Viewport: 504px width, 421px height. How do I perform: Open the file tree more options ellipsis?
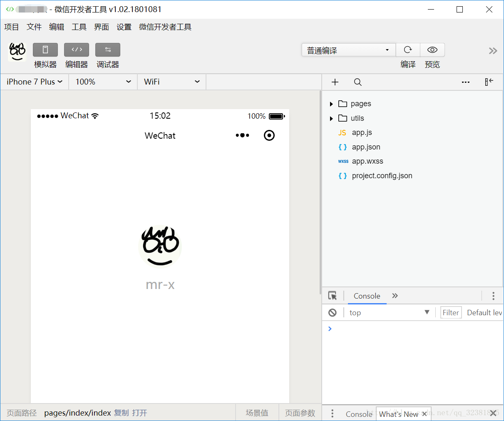click(466, 82)
